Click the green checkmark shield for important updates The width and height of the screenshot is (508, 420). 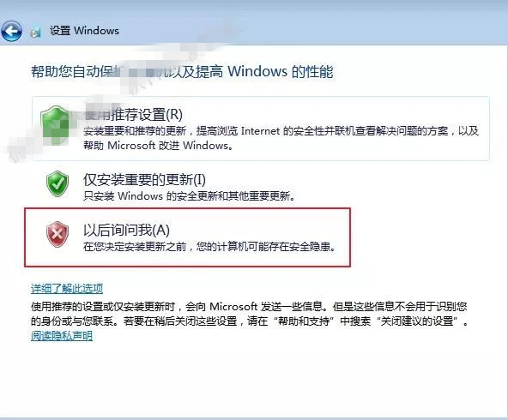(x=57, y=183)
